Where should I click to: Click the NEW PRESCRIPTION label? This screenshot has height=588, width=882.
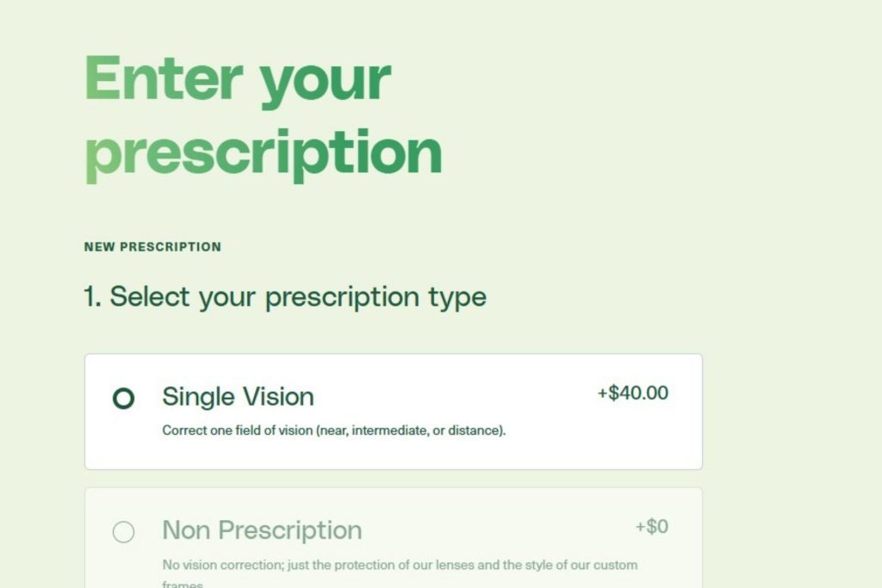152,246
